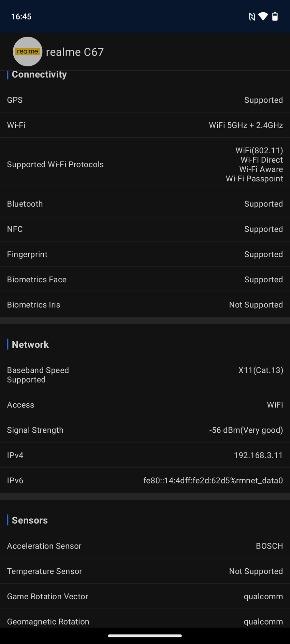Tap the Baseband Speed Supported row
The image size is (290, 644).
pyautogui.click(x=145, y=375)
